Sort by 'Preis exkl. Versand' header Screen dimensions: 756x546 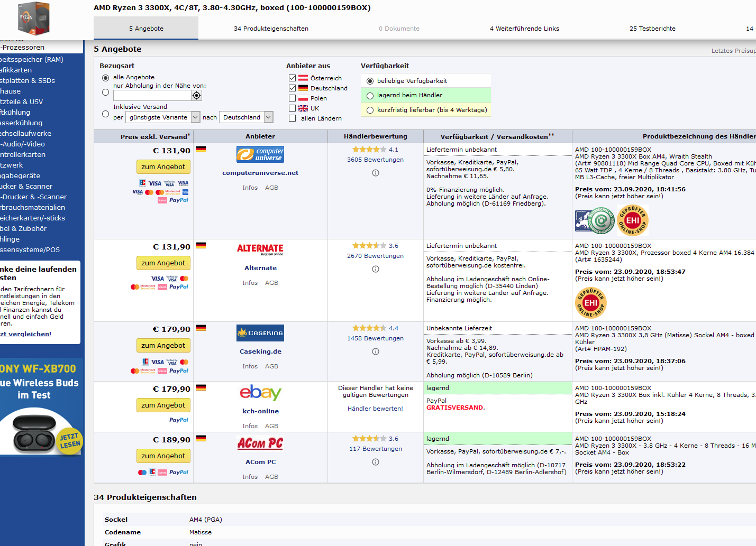[x=155, y=136]
